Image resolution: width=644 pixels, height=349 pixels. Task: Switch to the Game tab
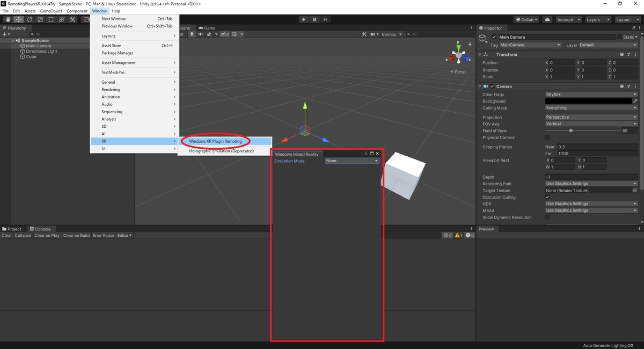[x=207, y=28]
